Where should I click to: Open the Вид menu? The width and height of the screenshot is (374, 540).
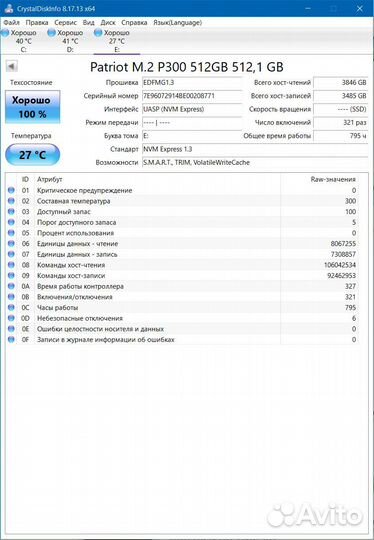[89, 23]
